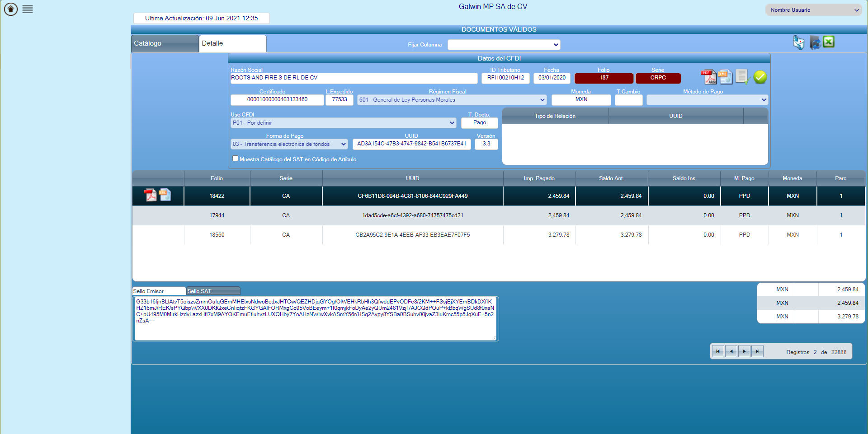The width and height of the screenshot is (868, 434).
Task: Open the Nombre Usuario dropdown
Action: coord(814,10)
